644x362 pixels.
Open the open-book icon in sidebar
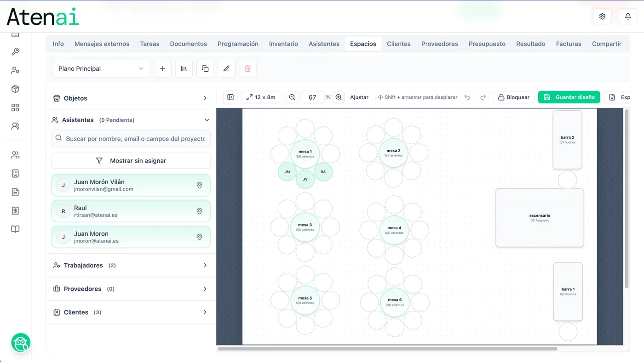[x=15, y=229]
